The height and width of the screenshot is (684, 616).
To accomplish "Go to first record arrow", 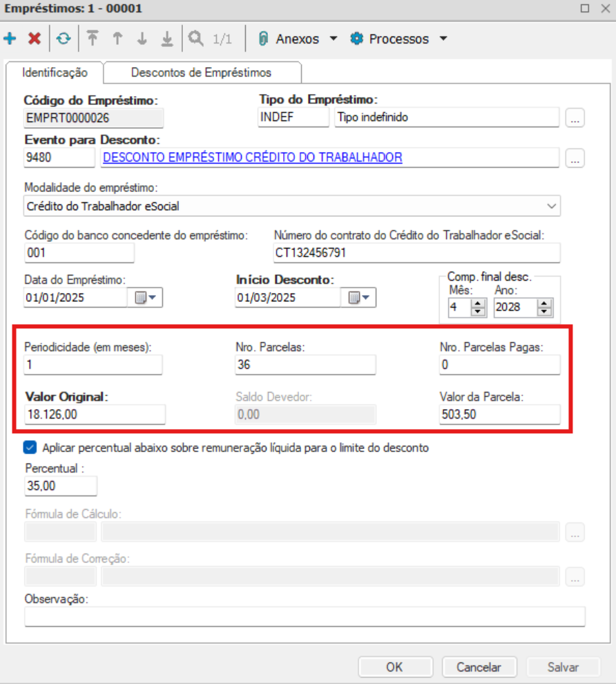I will coord(93,39).
